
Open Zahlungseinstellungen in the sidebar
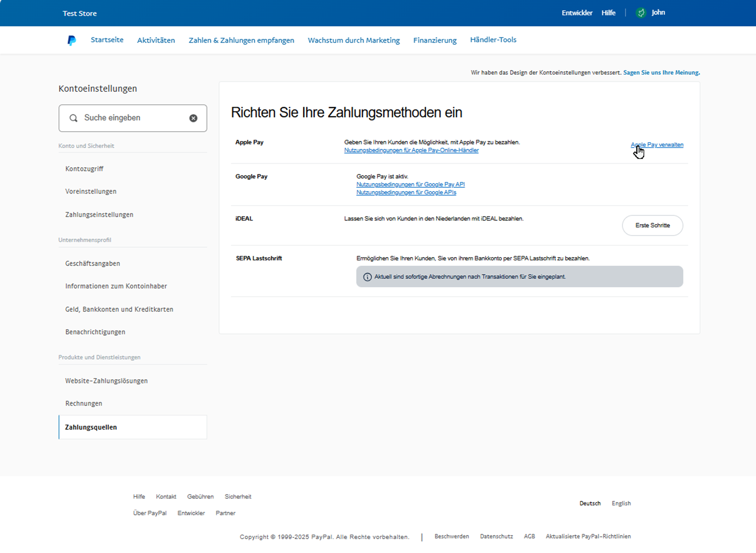[99, 214]
